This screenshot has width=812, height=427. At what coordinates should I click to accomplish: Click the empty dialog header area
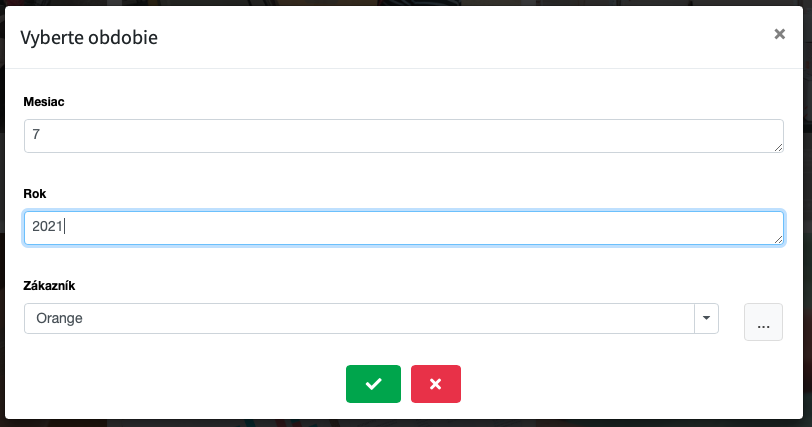[450, 38]
